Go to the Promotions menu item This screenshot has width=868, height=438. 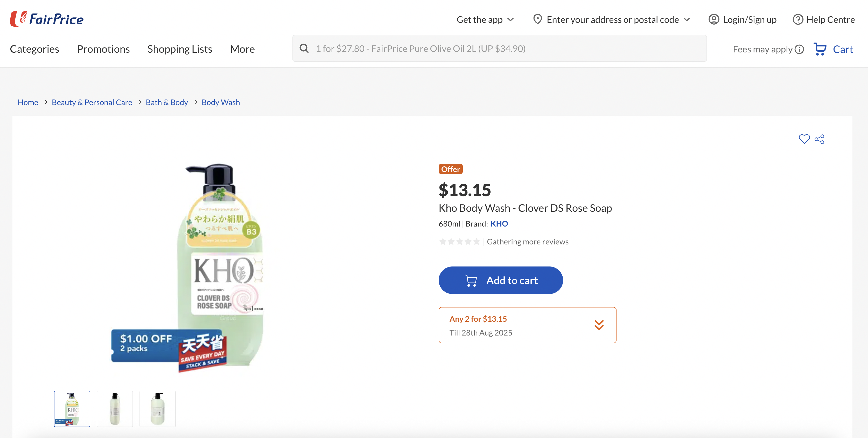coord(103,49)
